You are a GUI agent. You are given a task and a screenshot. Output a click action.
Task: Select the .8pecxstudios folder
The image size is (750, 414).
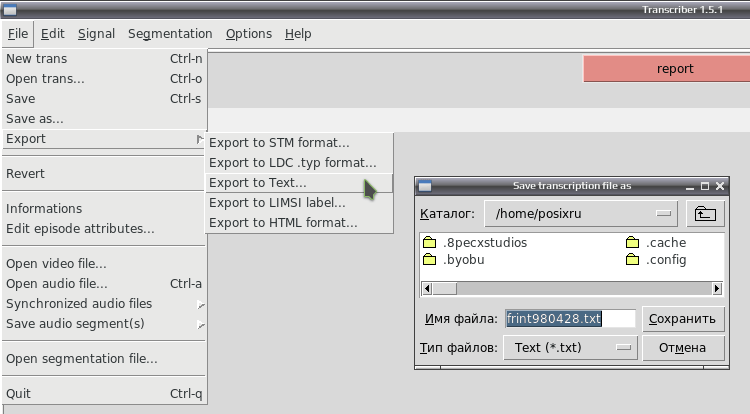(x=475, y=243)
